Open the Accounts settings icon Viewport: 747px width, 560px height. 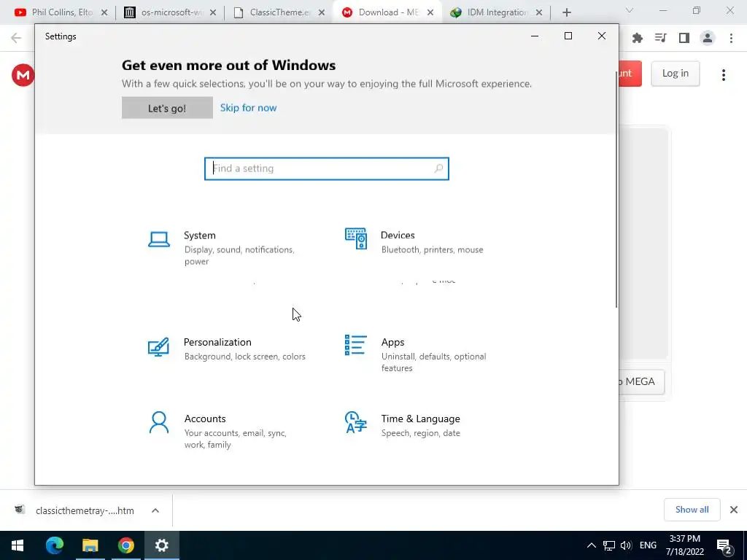tap(158, 422)
